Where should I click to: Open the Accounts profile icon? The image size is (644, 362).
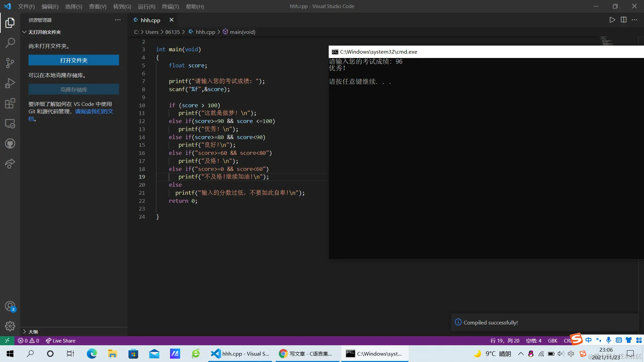[10, 306]
